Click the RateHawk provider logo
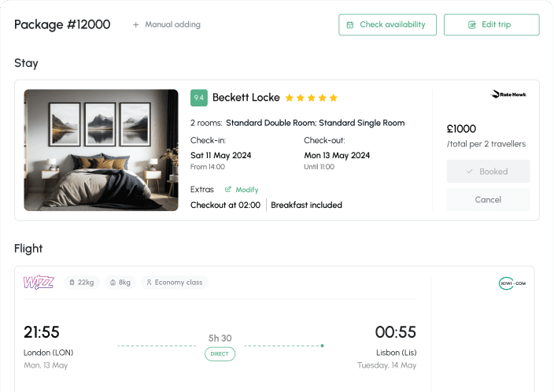 point(508,94)
